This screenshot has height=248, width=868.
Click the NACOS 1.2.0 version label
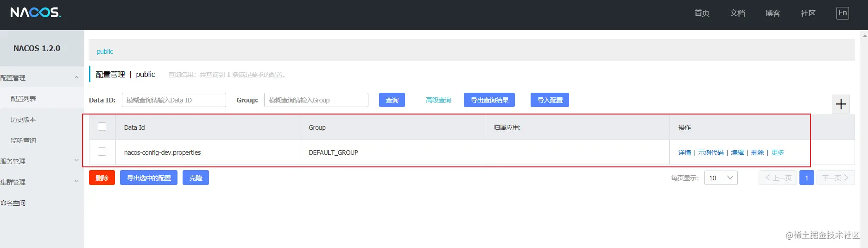click(37, 48)
